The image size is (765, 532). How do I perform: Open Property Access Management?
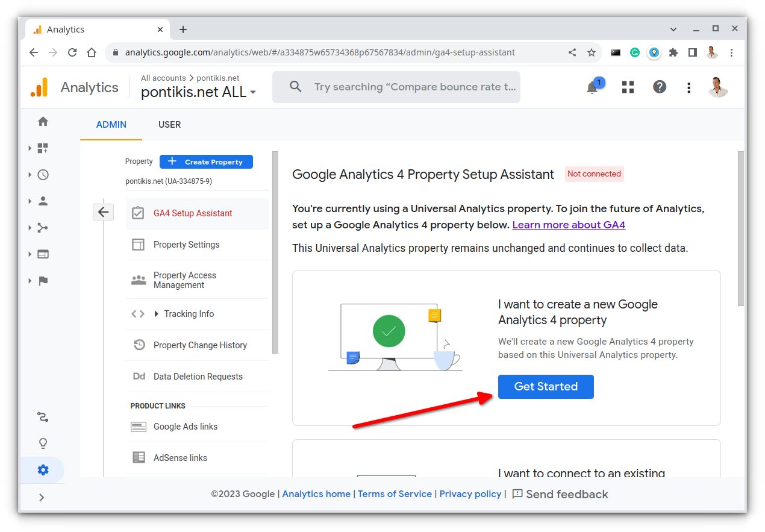pyautogui.click(x=198, y=280)
